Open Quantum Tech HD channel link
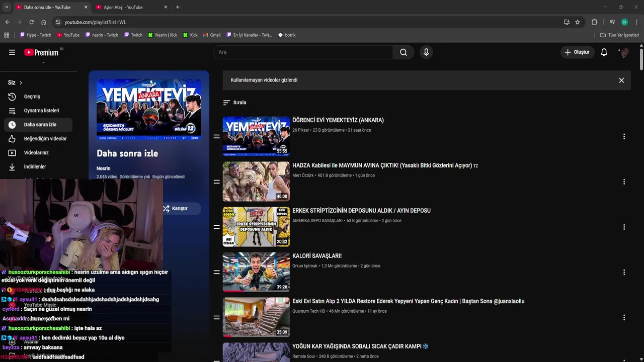 (x=309, y=311)
